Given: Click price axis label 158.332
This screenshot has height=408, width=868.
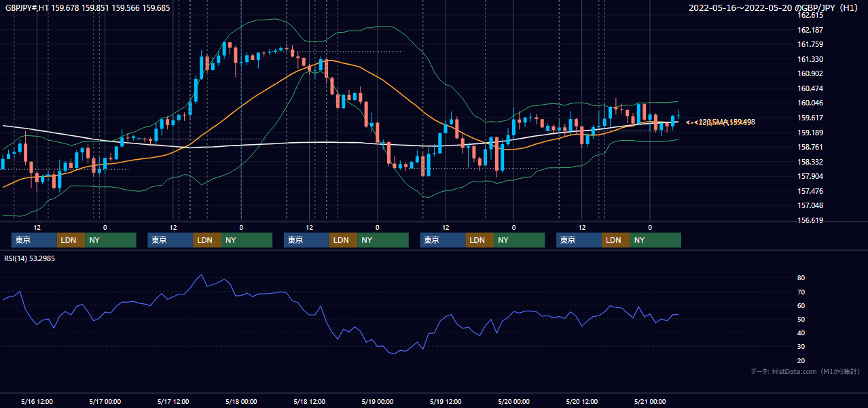Looking at the screenshot, I should [810, 162].
